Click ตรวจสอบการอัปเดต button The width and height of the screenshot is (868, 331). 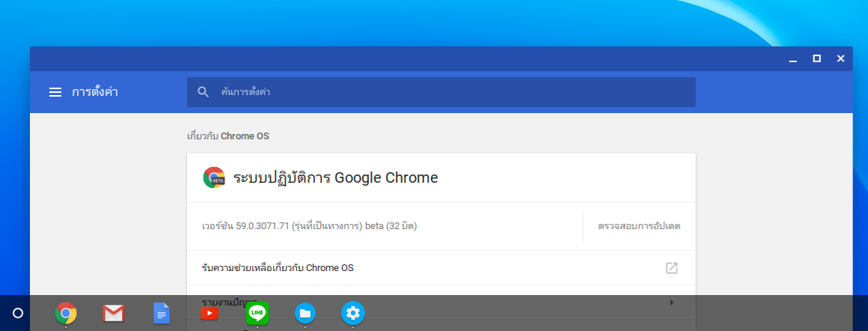pyautogui.click(x=639, y=226)
